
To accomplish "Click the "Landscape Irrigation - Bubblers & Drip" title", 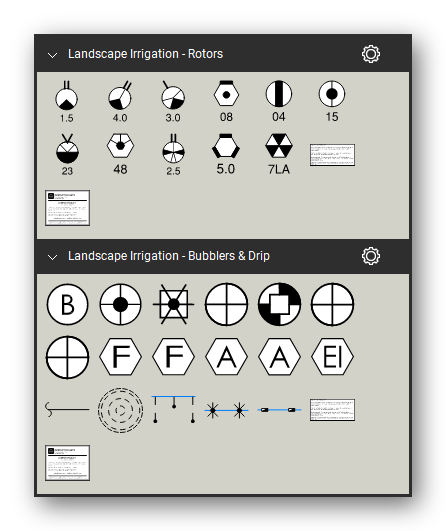I will point(169,256).
